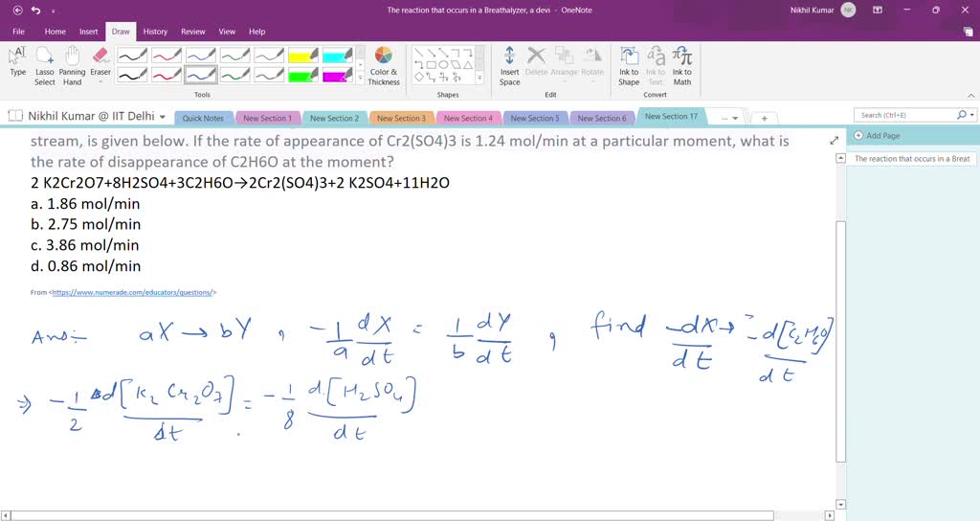Select the double arrow line shape
Screen dimensions: 980x521
(x=444, y=53)
